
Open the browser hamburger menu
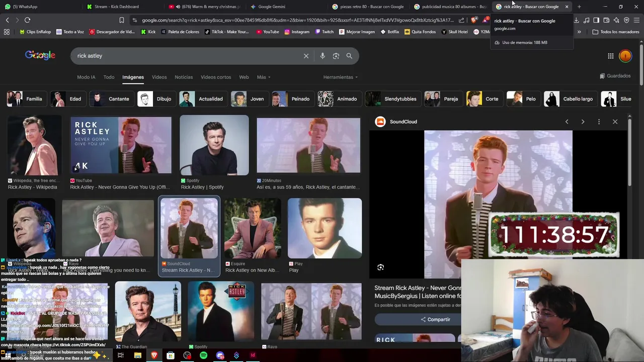(636, 20)
